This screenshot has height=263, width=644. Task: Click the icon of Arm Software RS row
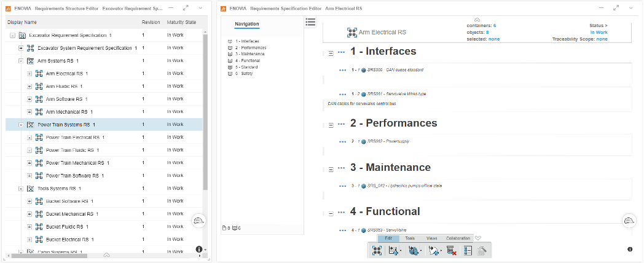(39, 99)
